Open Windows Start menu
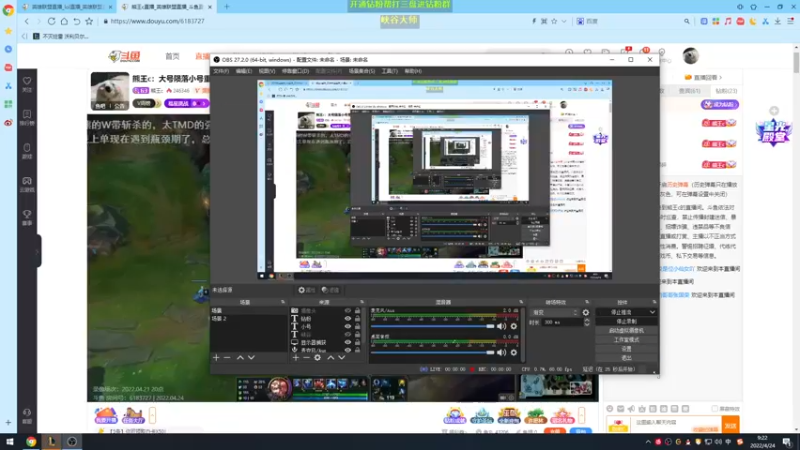The height and width of the screenshot is (450, 800). pyautogui.click(x=9, y=442)
